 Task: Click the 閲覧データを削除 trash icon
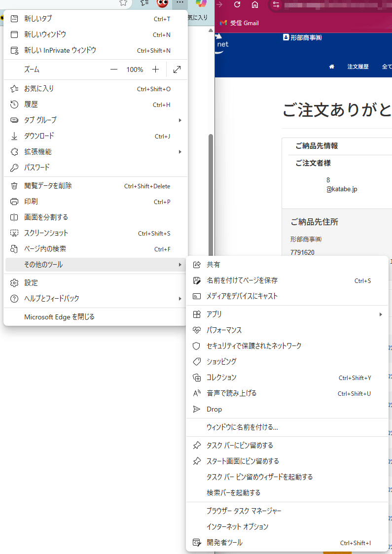click(14, 186)
